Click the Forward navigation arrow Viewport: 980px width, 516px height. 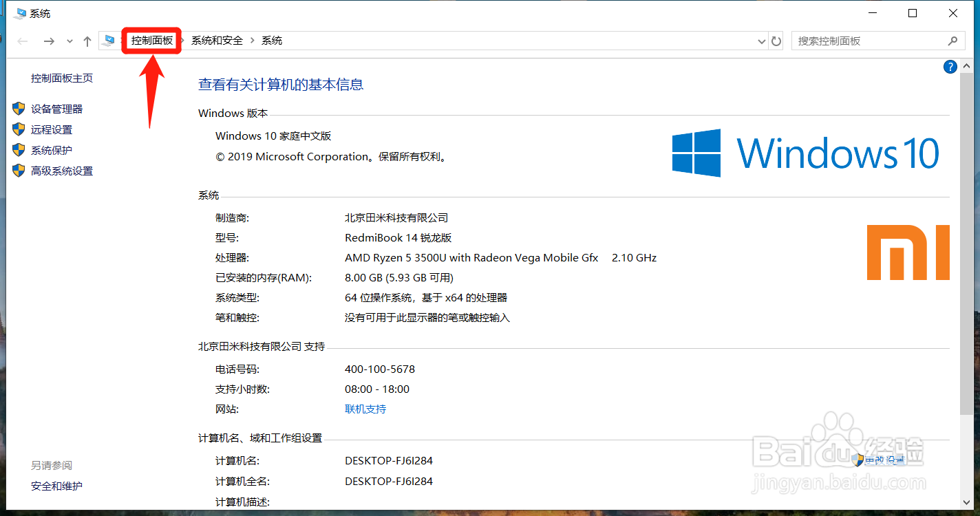pyautogui.click(x=49, y=41)
